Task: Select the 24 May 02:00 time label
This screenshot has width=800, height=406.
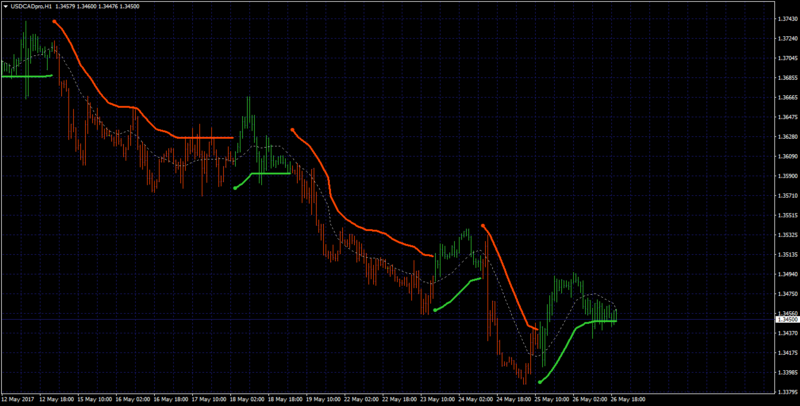Action: pos(474,397)
